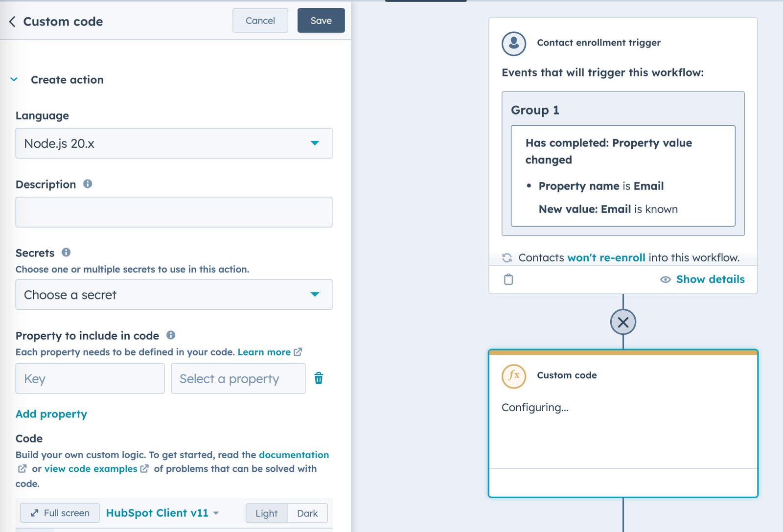Click the Description info icon
Screen dimensions: 783x532
coord(88,184)
